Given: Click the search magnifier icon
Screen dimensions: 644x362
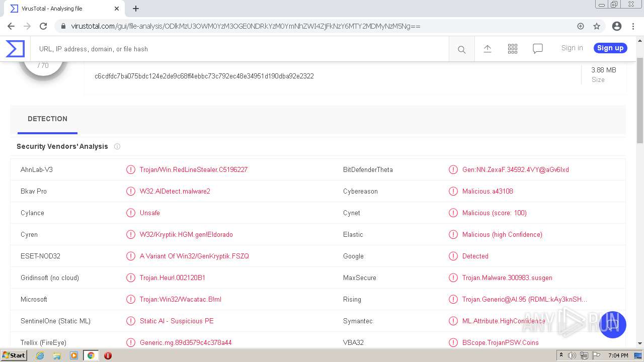Looking at the screenshot, I should [x=461, y=49].
